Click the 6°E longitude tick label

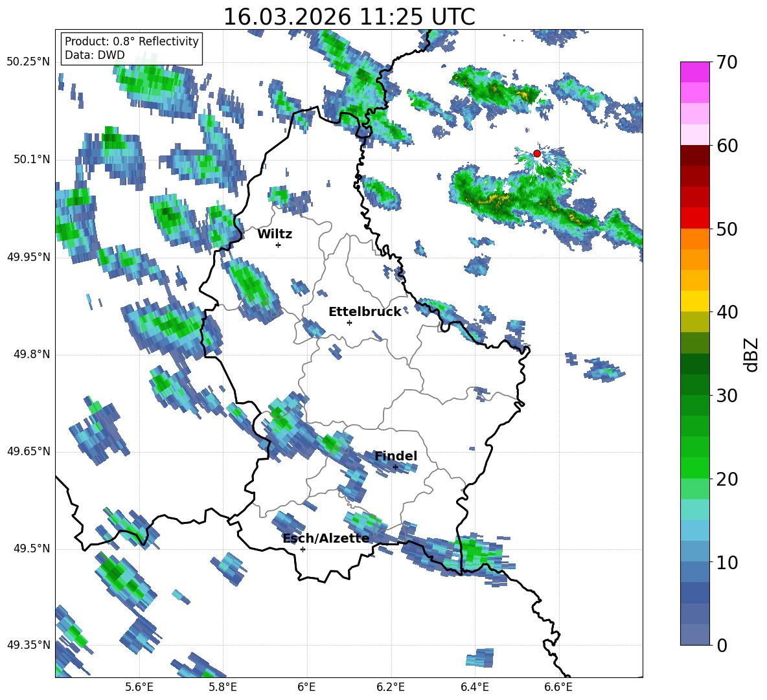(306, 687)
